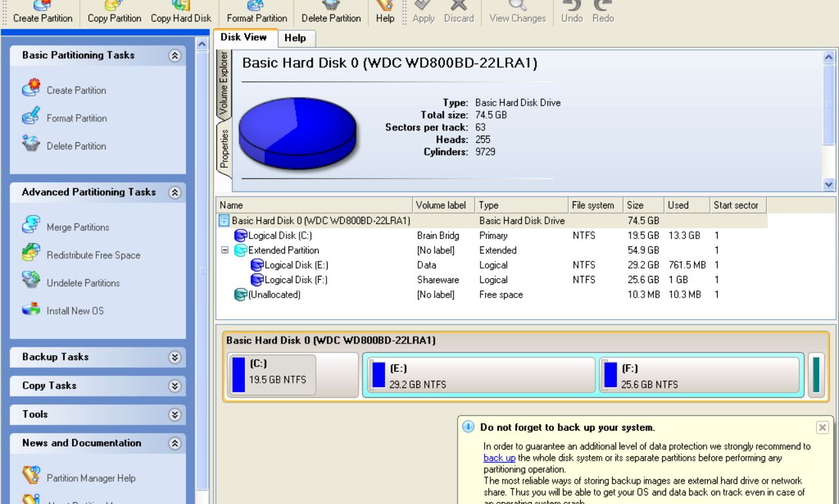The width and height of the screenshot is (839, 504).
Task: Click the 'Shareware' volume label cell
Action: 438,280
